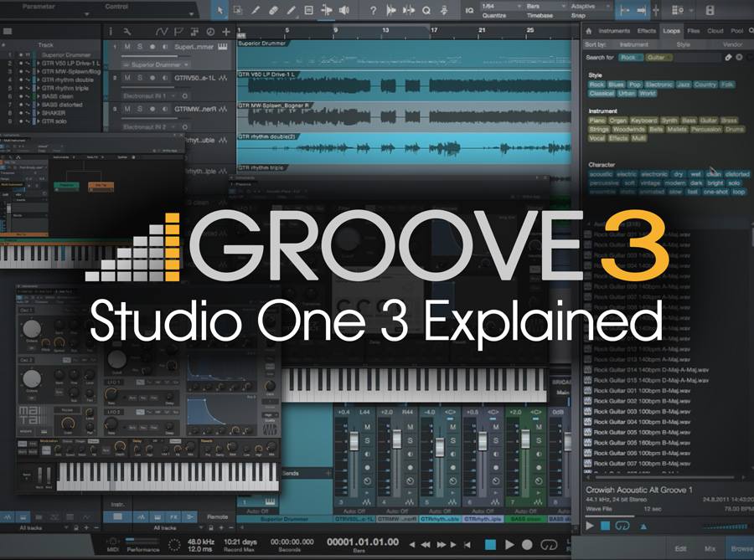The height and width of the screenshot is (560, 754).
Task: Open the Mix view button
Action: (x=710, y=548)
